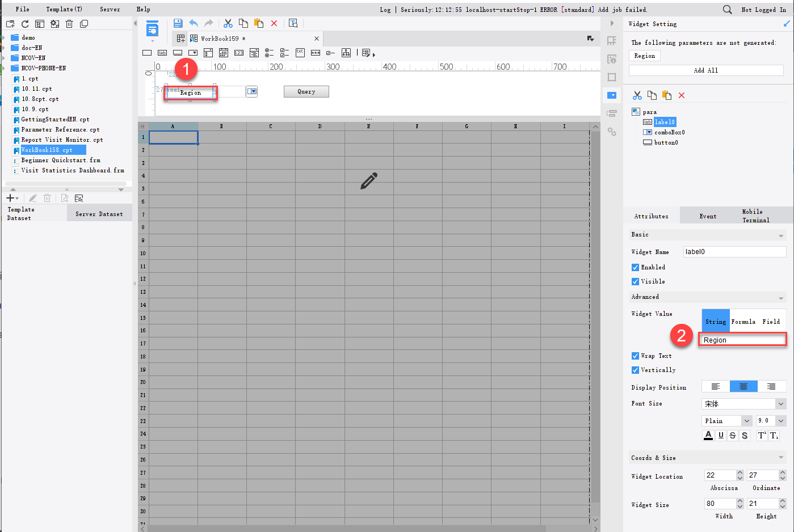Select the Radio button group widget icon

(270, 53)
